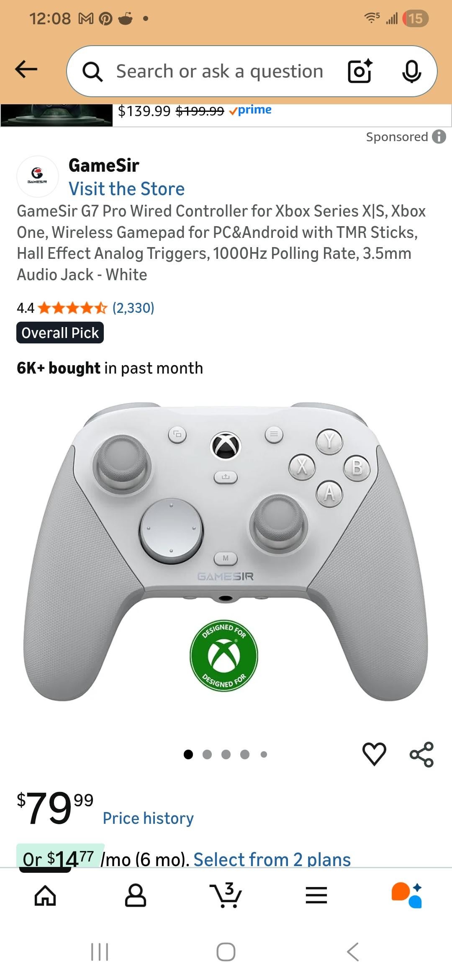The width and height of the screenshot is (452, 980).
Task: Select the second image carousel dot
Action: (x=207, y=754)
